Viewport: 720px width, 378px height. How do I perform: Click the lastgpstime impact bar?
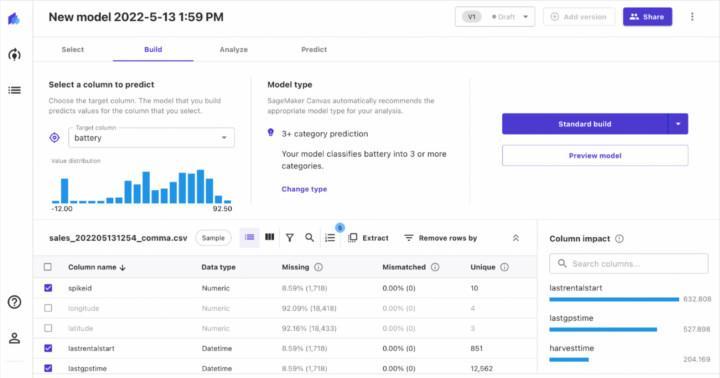603,329
